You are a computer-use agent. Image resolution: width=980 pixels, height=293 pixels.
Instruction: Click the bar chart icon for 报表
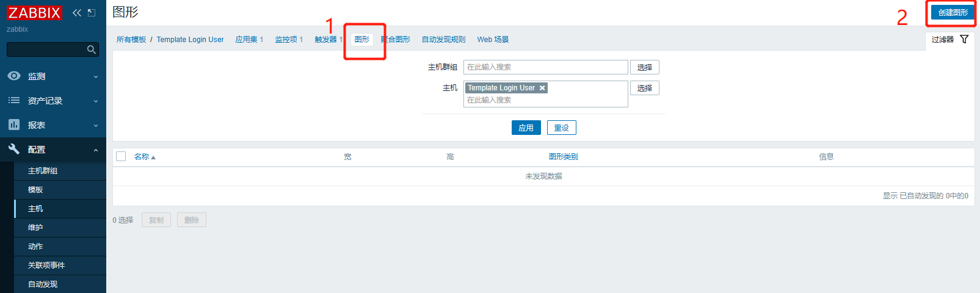(14, 125)
